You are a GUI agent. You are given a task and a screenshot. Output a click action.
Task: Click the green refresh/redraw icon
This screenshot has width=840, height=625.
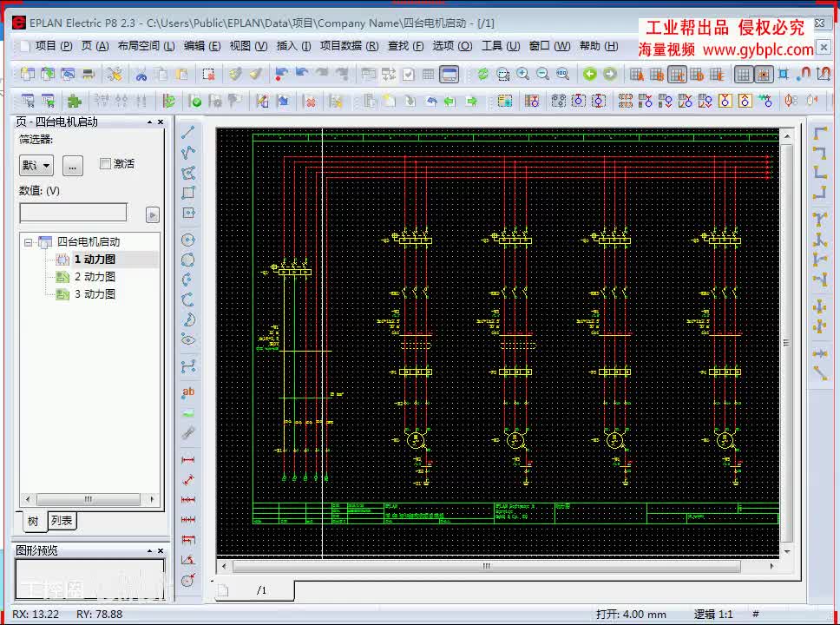coord(482,75)
